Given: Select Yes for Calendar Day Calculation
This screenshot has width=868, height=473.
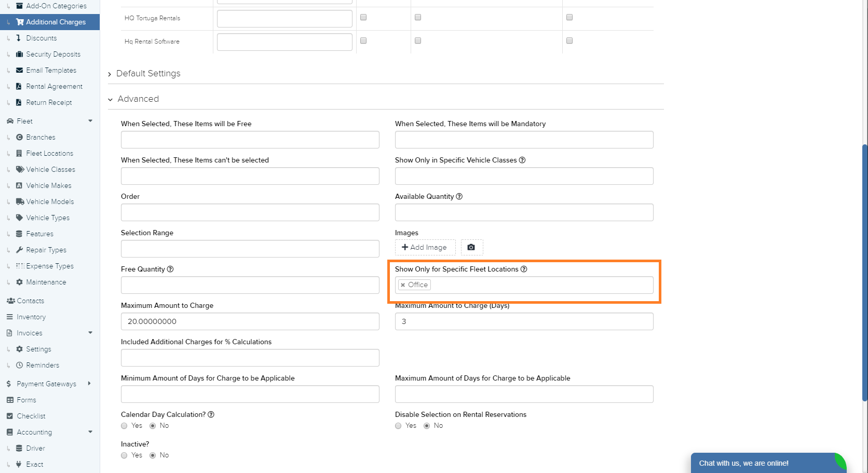Looking at the screenshot, I should click(124, 426).
